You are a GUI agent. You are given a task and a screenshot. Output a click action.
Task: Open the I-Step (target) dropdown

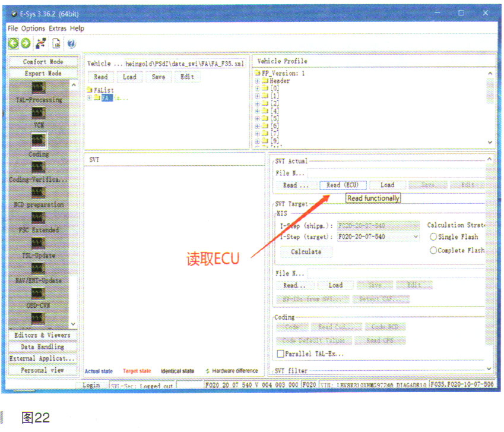(x=416, y=237)
